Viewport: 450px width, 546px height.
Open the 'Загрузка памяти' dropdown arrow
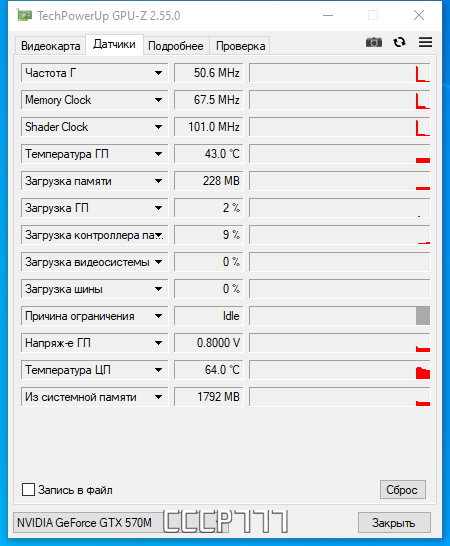pos(158,181)
